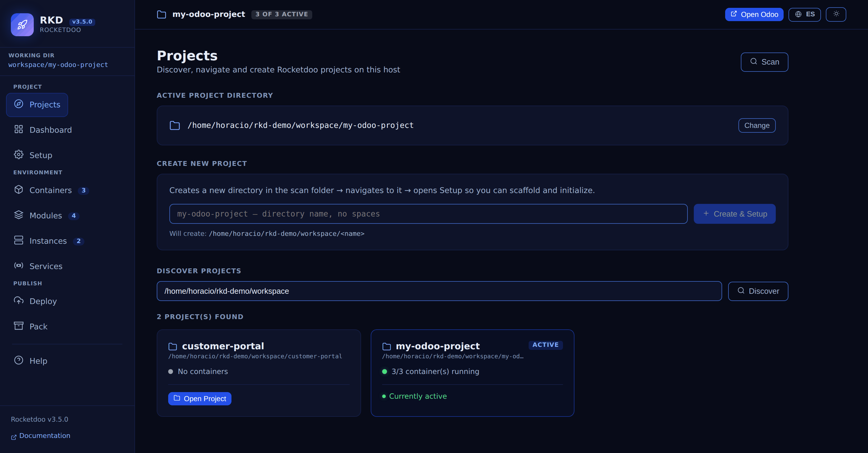Click the Scan button
The image size is (868, 453).
(x=764, y=62)
